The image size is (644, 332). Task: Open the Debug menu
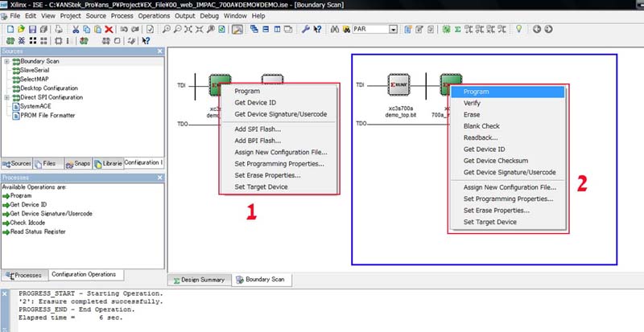[209, 16]
